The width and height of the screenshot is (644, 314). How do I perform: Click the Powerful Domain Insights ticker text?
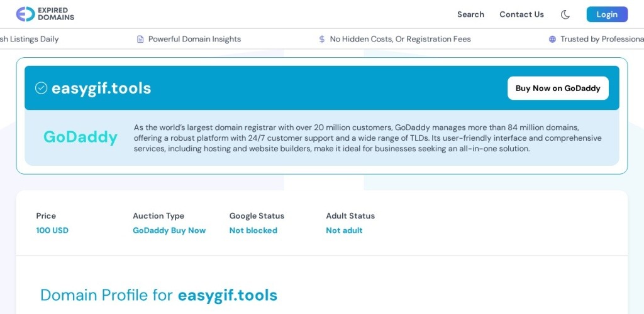194,39
